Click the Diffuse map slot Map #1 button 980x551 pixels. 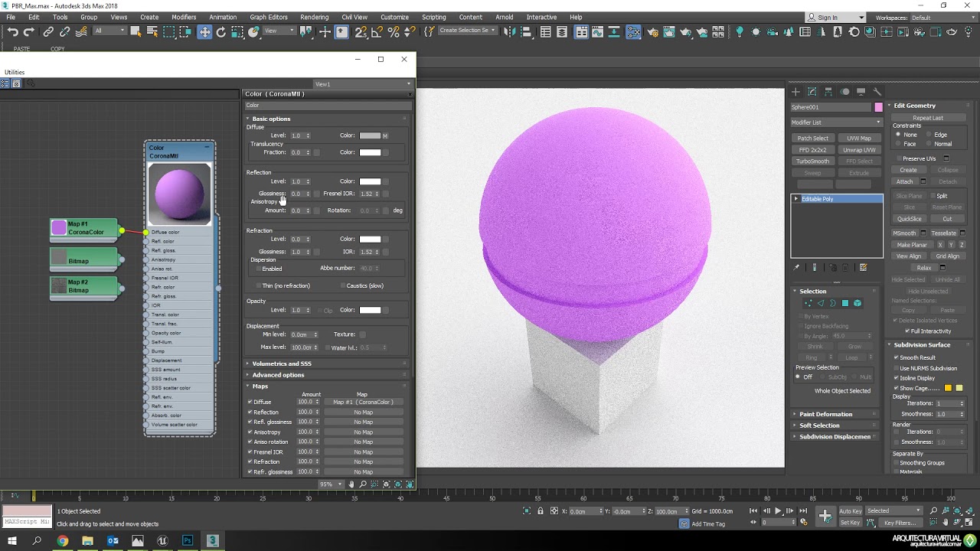coord(364,402)
